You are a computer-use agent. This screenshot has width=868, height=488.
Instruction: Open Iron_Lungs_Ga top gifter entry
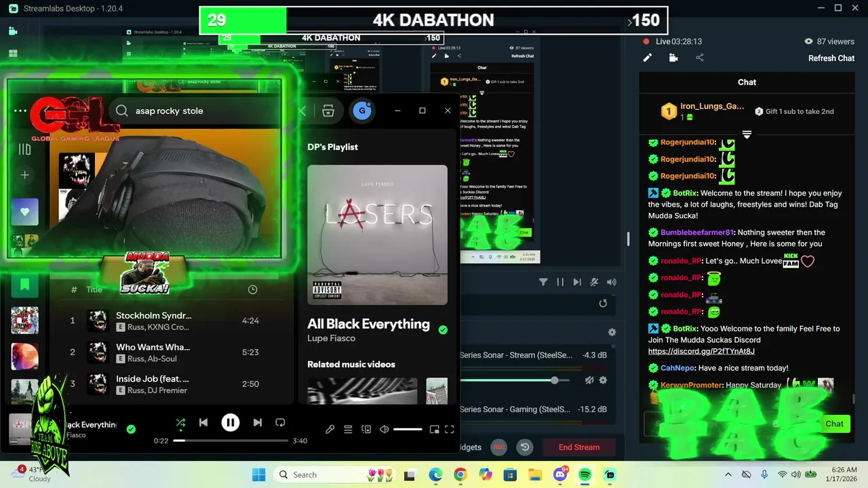click(703, 112)
